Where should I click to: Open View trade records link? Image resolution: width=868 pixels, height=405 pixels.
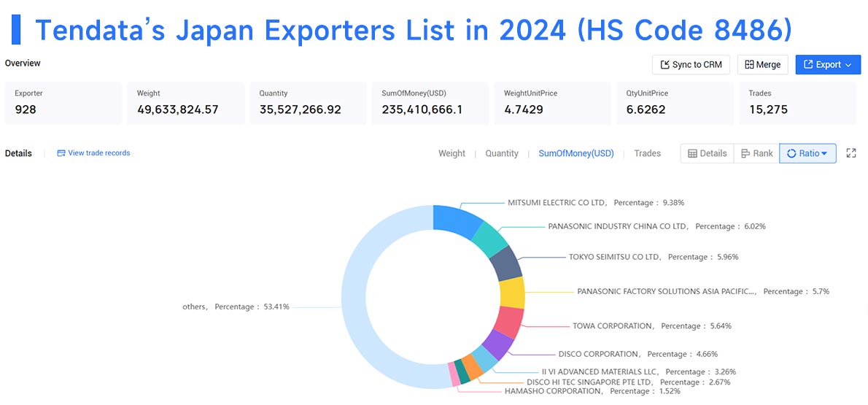point(93,153)
